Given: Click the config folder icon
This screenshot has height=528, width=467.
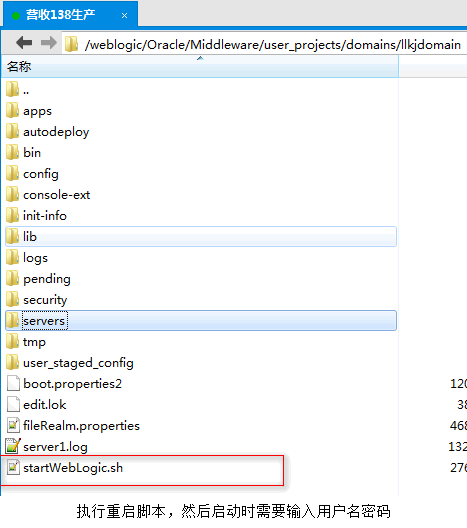Looking at the screenshot, I should [12, 173].
